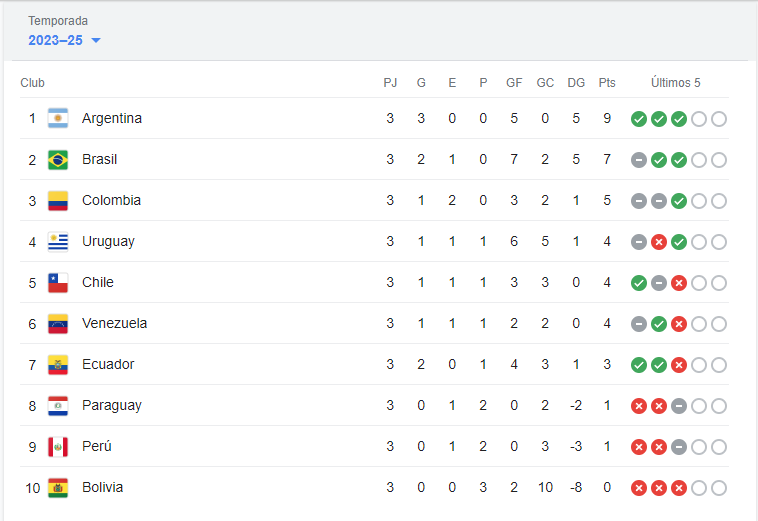Viewport: 758px width, 521px height.
Task: Click the Chile flag icon
Action: coord(58,283)
